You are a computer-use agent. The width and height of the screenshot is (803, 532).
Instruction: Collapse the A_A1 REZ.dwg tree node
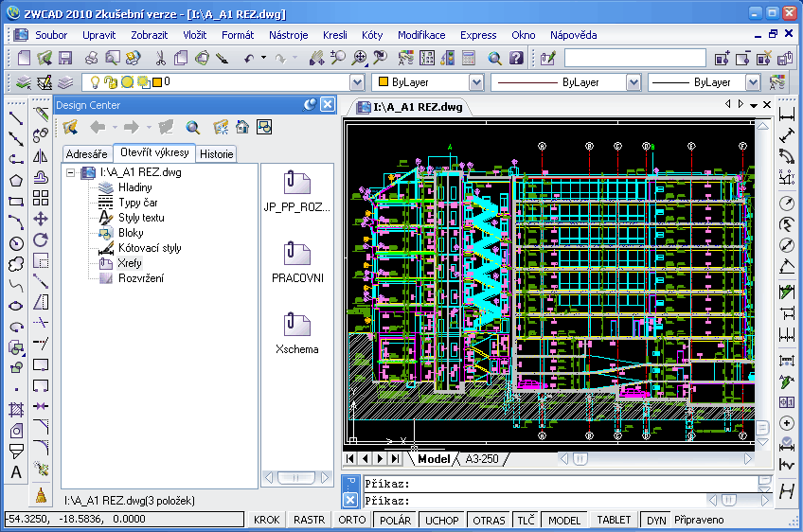[72, 172]
